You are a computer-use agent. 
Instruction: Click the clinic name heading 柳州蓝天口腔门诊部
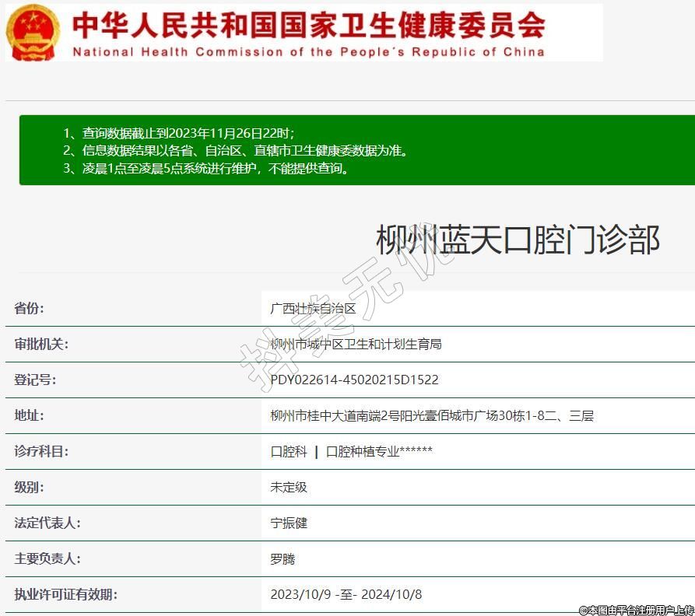[x=518, y=240]
